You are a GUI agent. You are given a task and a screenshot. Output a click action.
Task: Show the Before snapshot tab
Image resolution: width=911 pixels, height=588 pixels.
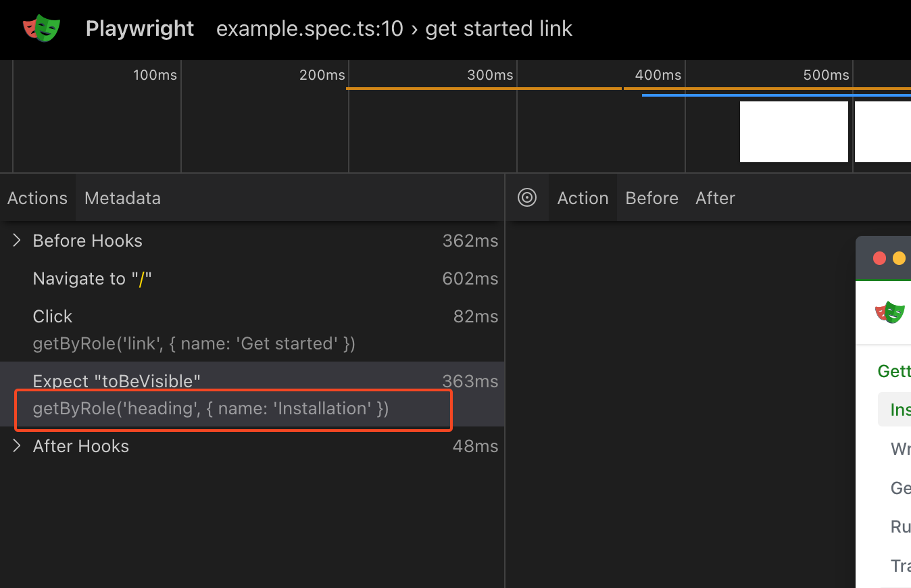(651, 198)
